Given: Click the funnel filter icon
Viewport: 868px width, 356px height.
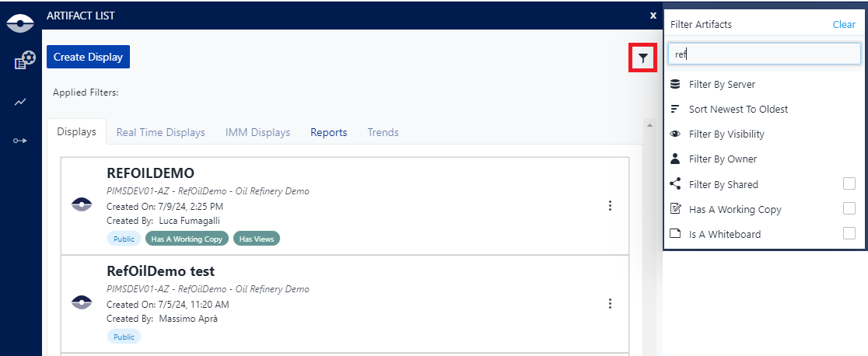Looking at the screenshot, I should 642,58.
